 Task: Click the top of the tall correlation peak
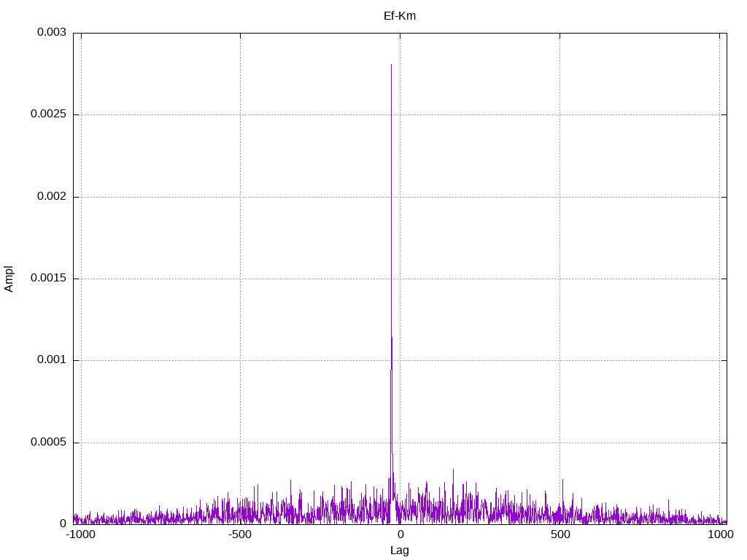(391, 65)
